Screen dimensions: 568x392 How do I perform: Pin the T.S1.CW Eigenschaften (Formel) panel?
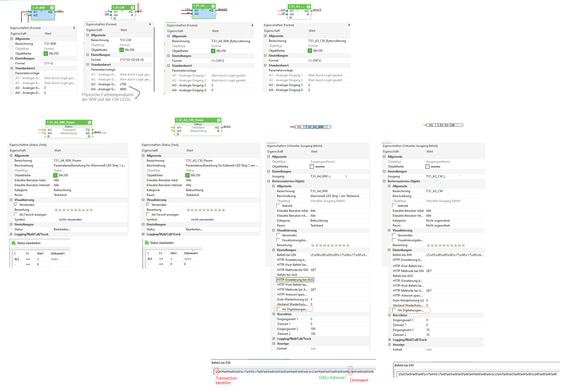(x=150, y=24)
